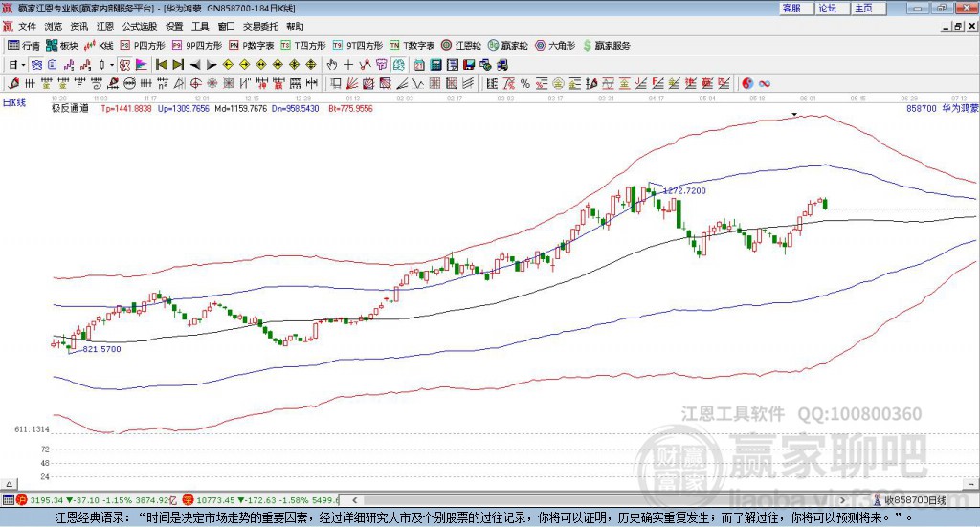Click the 858700 stock code label
Viewport: 980px width, 527px height.
[x=922, y=108]
